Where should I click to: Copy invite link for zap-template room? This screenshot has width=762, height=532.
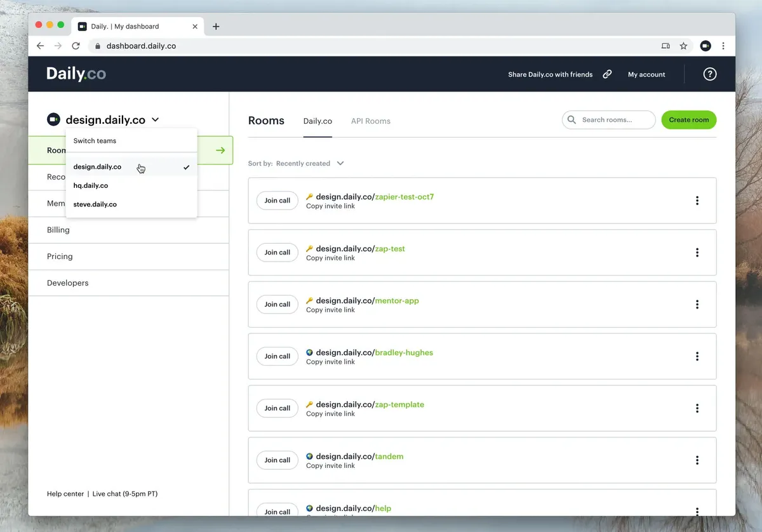tap(330, 414)
